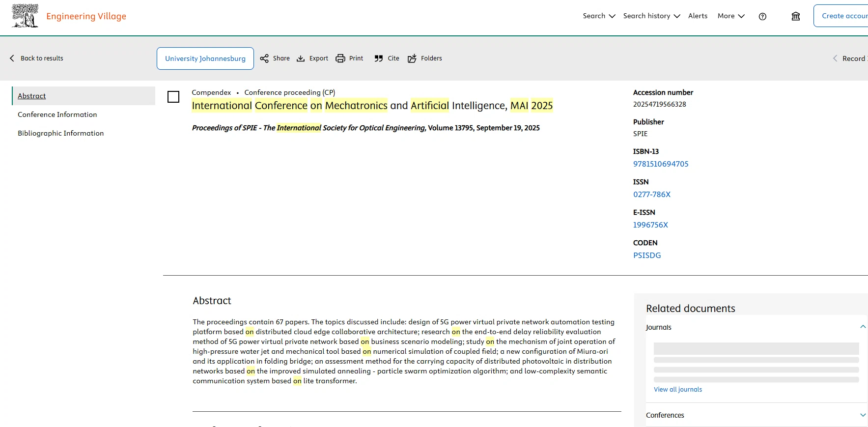Select Bibliographic Information in sidebar
Viewport: 868px width, 427px height.
(61, 133)
